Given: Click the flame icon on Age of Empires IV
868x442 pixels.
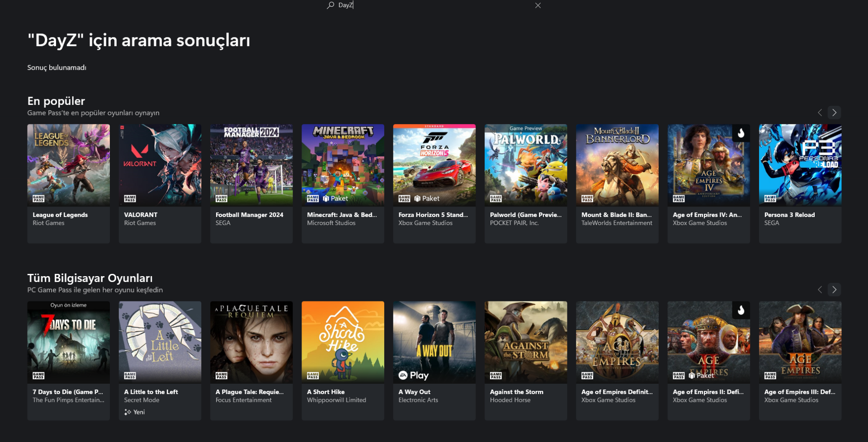Looking at the screenshot, I should pyautogui.click(x=741, y=133).
